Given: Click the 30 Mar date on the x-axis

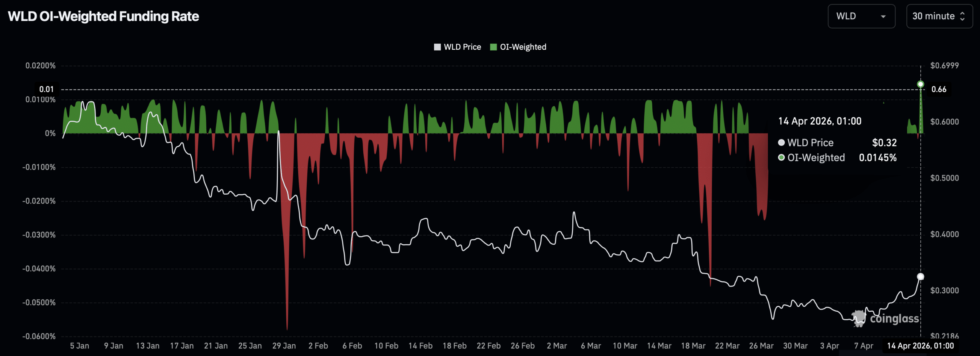Looking at the screenshot, I should pyautogui.click(x=795, y=346).
